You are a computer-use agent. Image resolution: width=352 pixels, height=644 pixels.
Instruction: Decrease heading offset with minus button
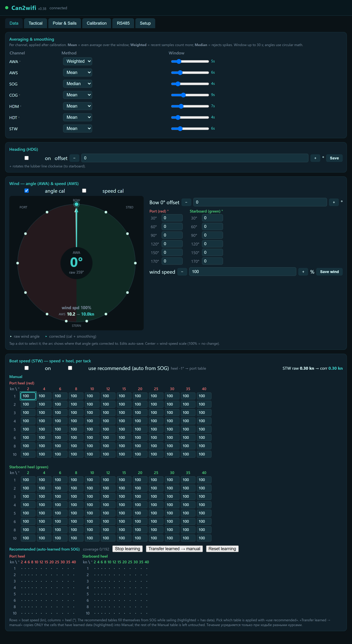[74, 158]
